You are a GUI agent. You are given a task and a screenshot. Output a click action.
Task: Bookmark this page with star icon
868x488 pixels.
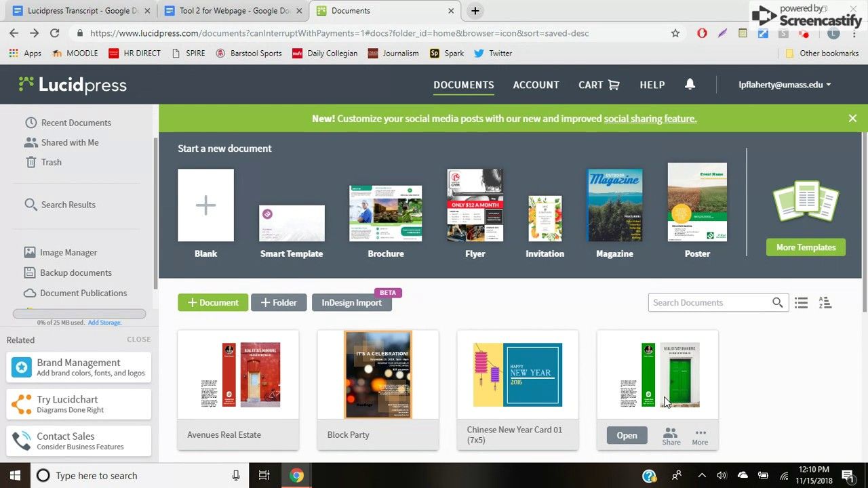[675, 33]
